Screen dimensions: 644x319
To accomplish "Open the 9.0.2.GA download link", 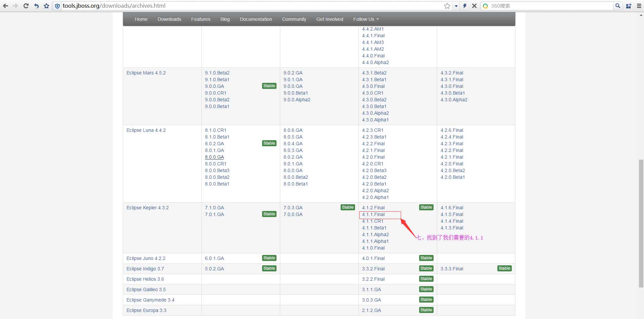I will pyautogui.click(x=293, y=73).
